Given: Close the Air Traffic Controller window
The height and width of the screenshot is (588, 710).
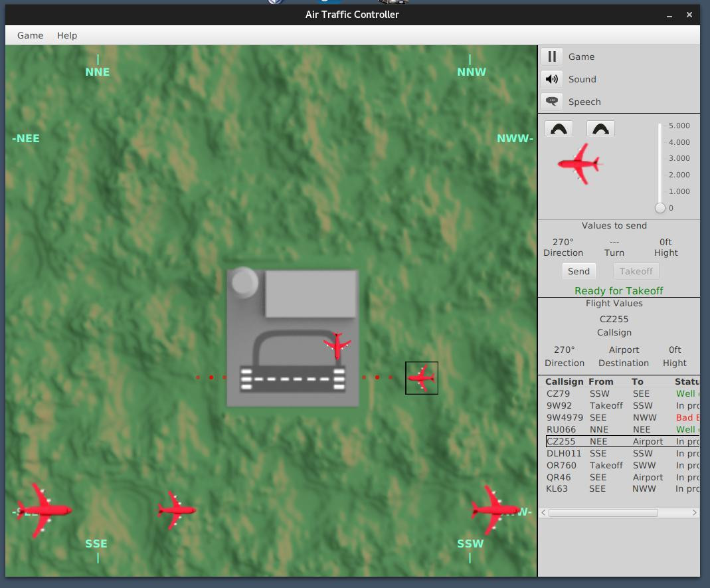Looking at the screenshot, I should tap(689, 15).
